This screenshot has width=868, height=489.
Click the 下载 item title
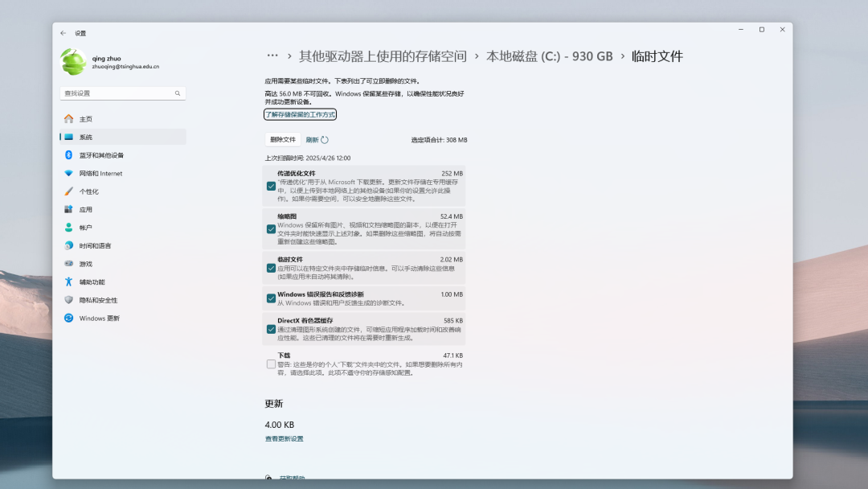[x=284, y=355]
